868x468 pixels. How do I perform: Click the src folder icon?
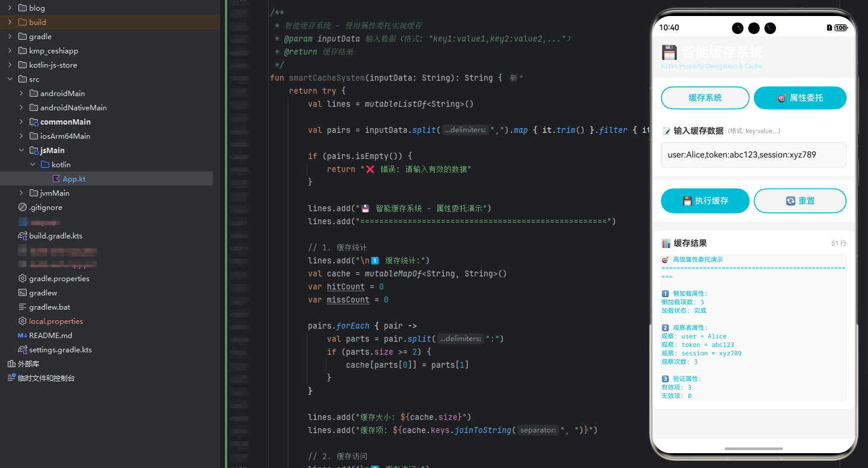(23, 79)
